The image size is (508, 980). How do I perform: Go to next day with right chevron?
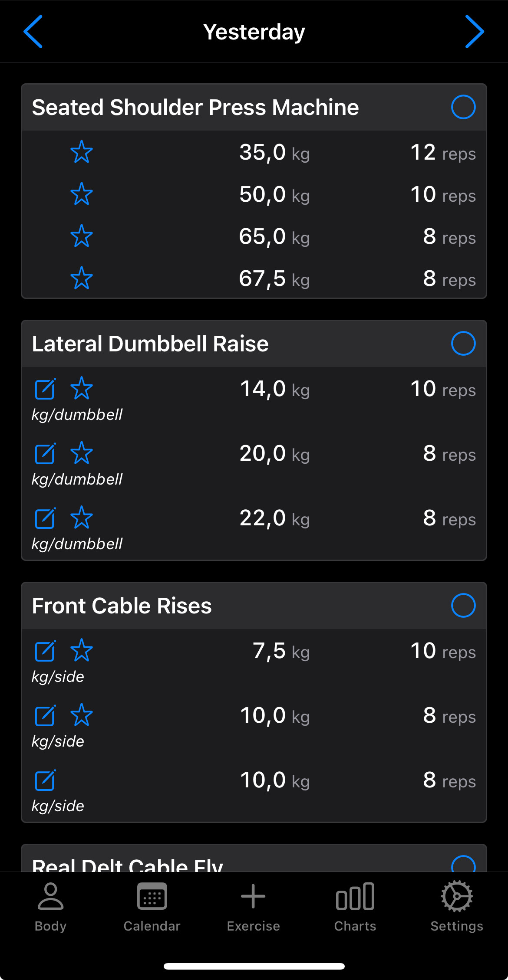point(474,32)
